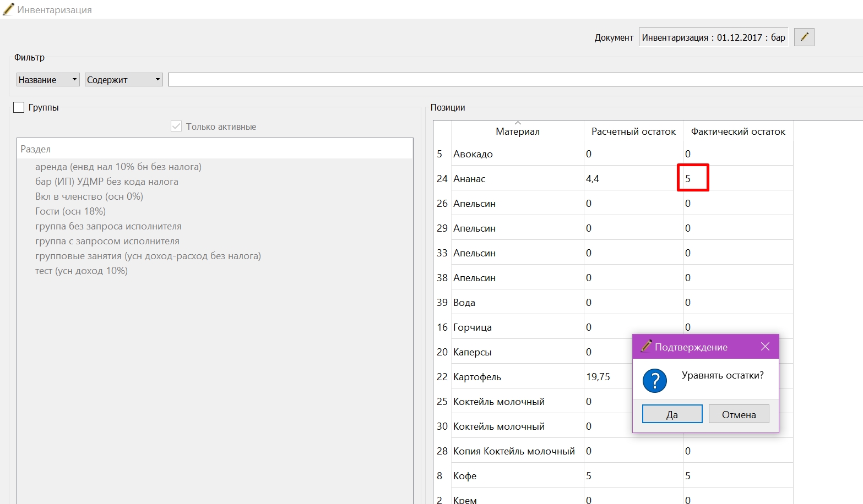Select the Горчица row

click(x=613, y=327)
